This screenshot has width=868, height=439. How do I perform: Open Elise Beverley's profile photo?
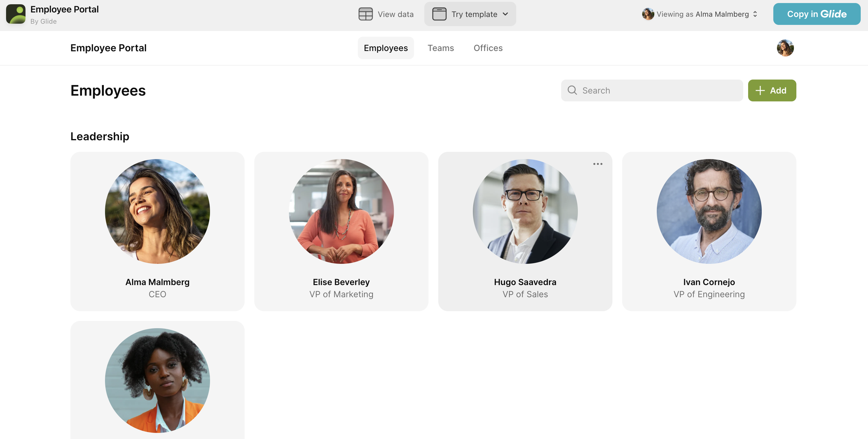341,211
